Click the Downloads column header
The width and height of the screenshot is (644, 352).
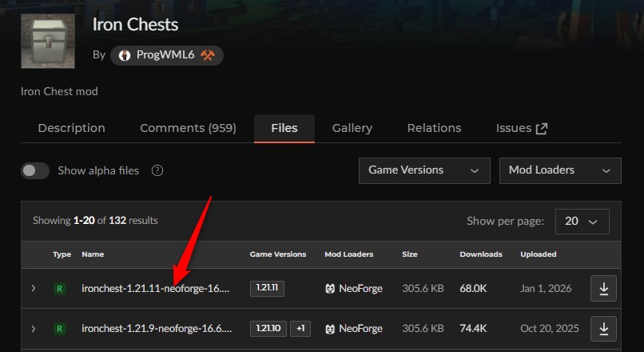click(x=481, y=254)
